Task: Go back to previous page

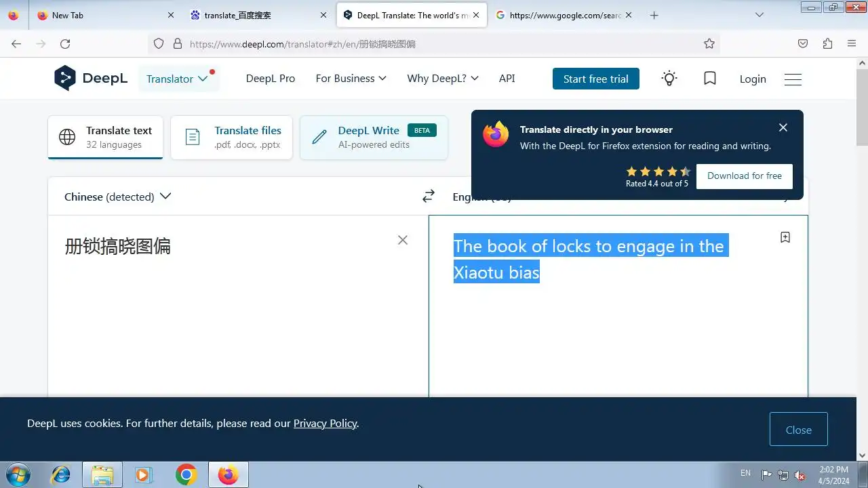Action: [x=16, y=43]
